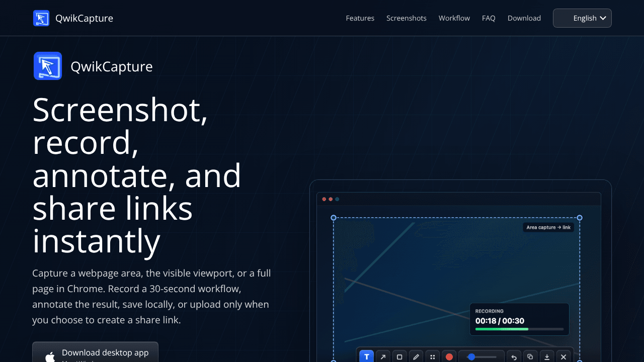Select the pixelate grid tool
The image size is (644, 362).
pos(432,356)
